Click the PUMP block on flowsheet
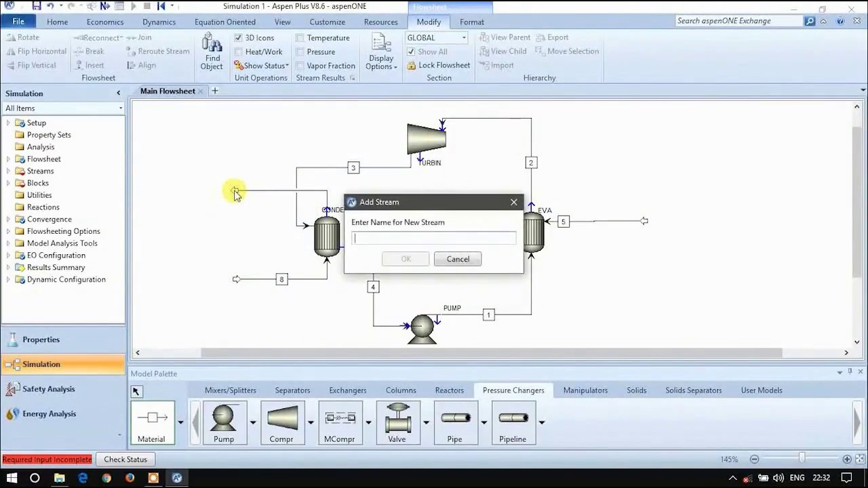 [x=422, y=329]
